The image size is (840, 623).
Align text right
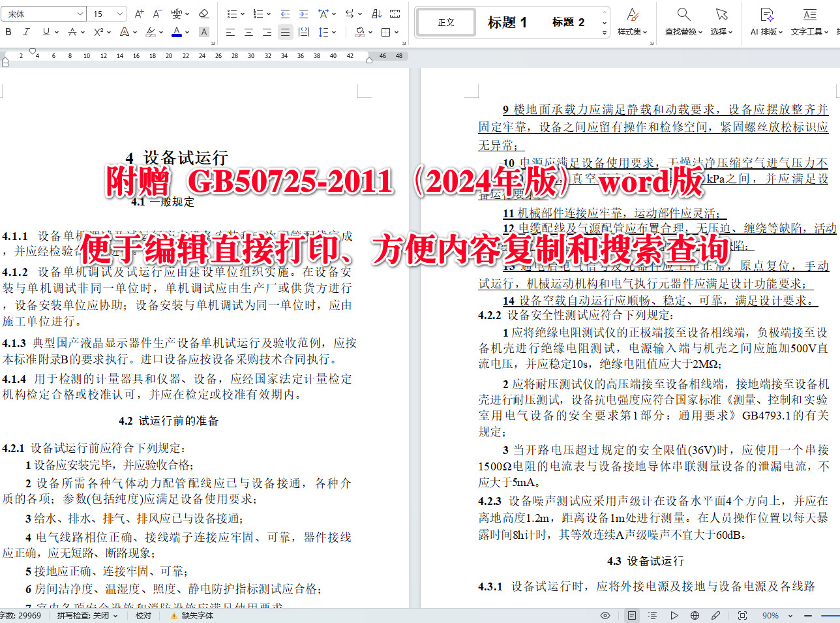point(267,32)
